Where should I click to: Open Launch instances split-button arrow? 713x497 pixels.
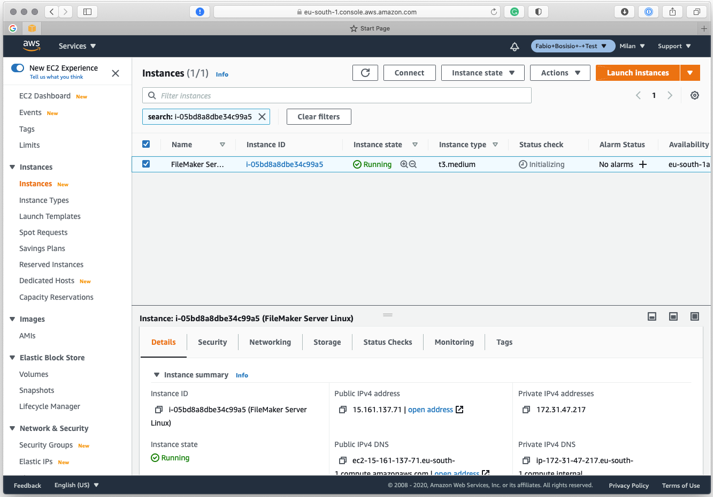point(690,73)
